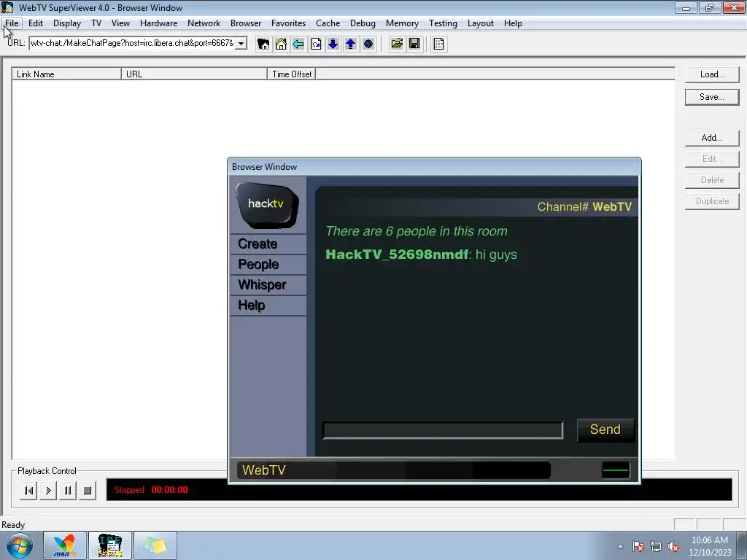Click the Send button in chat
The width and height of the screenshot is (747, 560).
point(605,430)
